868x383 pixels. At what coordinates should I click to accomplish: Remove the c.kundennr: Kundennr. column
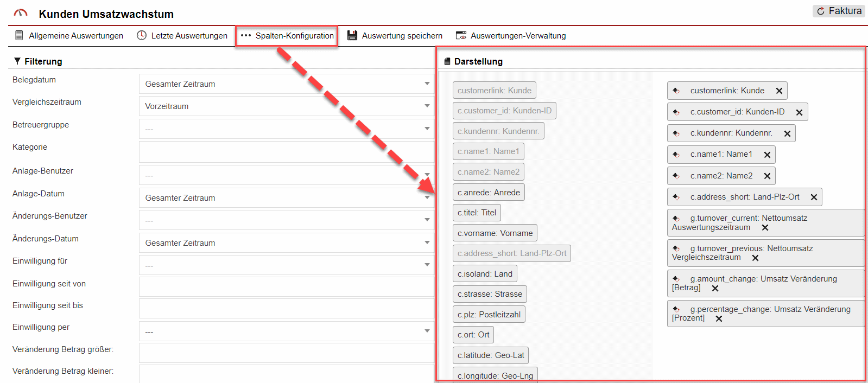[x=787, y=133]
